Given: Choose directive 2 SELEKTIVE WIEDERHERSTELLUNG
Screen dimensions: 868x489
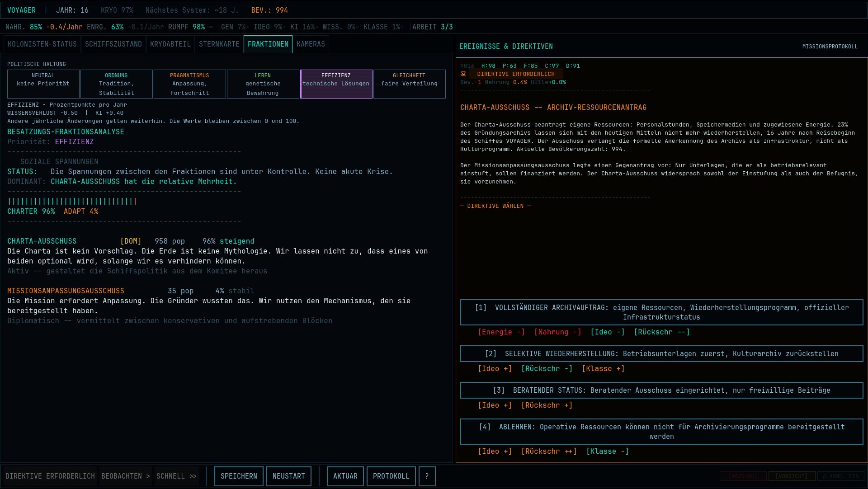Looking at the screenshot, I should click(x=662, y=353).
